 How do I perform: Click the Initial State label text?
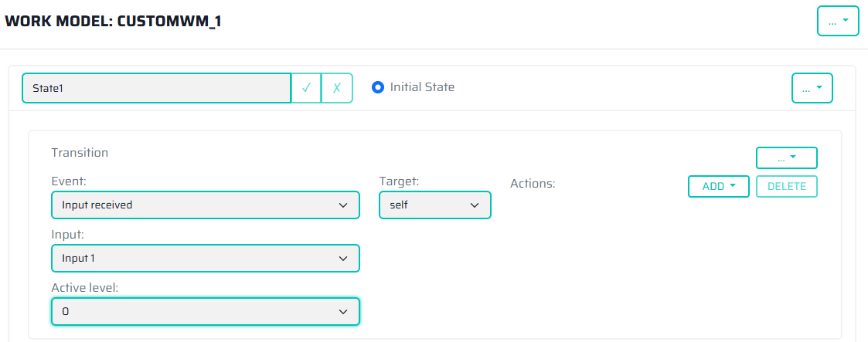click(422, 87)
